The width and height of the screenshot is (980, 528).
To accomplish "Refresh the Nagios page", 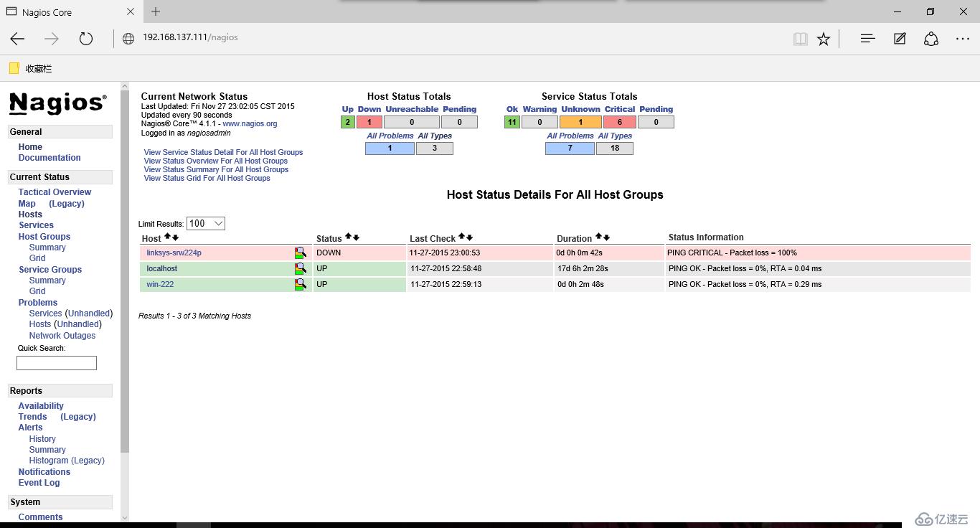I will tap(86, 39).
